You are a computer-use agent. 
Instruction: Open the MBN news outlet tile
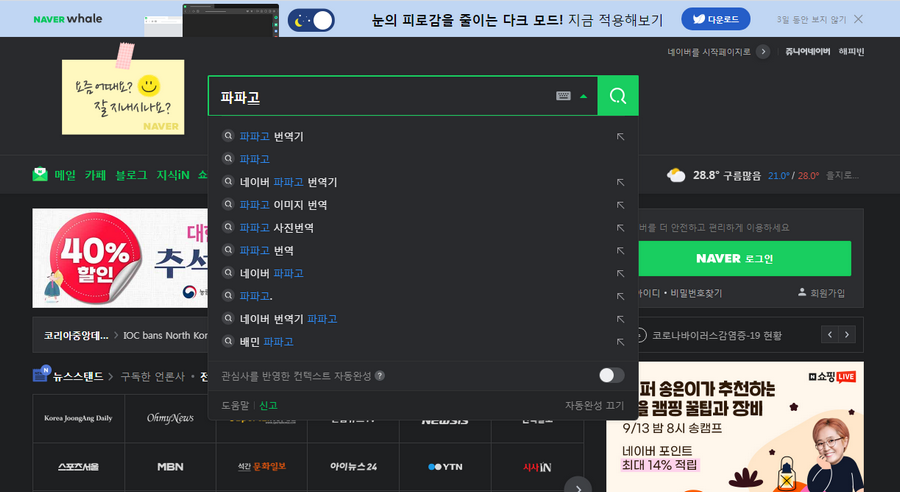click(170, 467)
